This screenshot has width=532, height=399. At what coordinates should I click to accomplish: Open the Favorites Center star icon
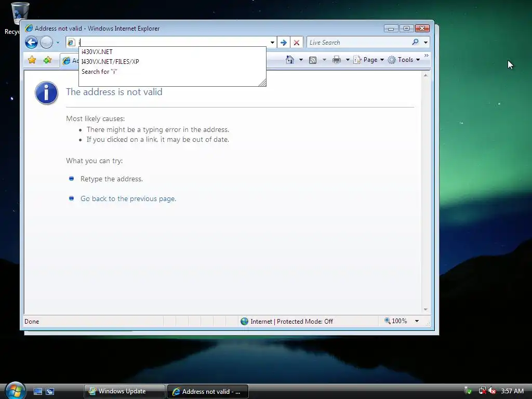pos(32,60)
